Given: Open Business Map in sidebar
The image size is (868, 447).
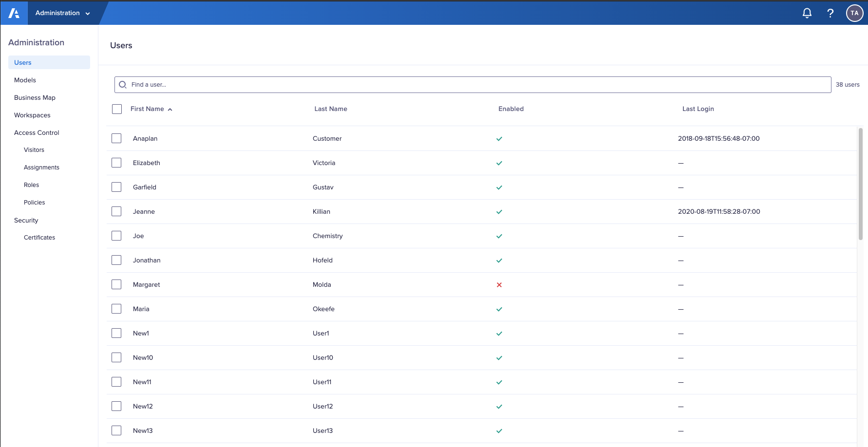Looking at the screenshot, I should 35,98.
